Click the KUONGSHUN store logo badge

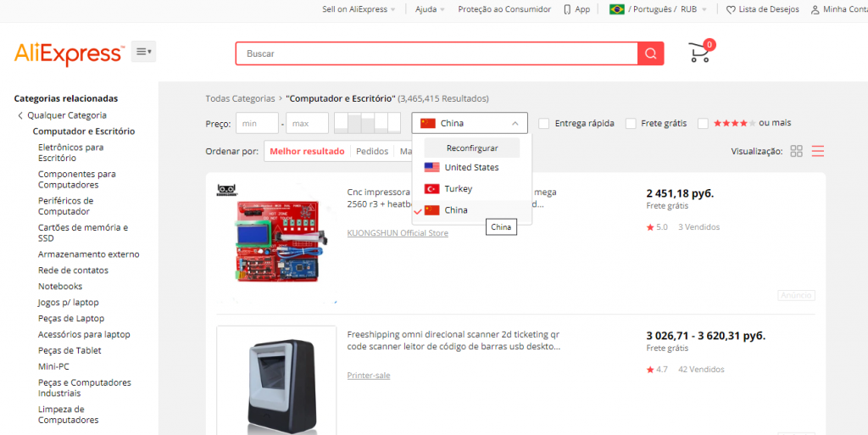(225, 190)
